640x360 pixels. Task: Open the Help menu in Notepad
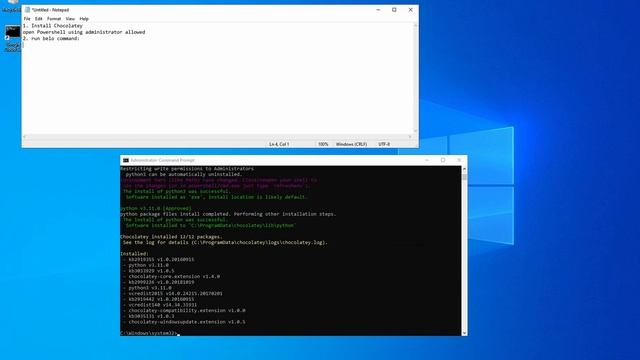point(84,19)
